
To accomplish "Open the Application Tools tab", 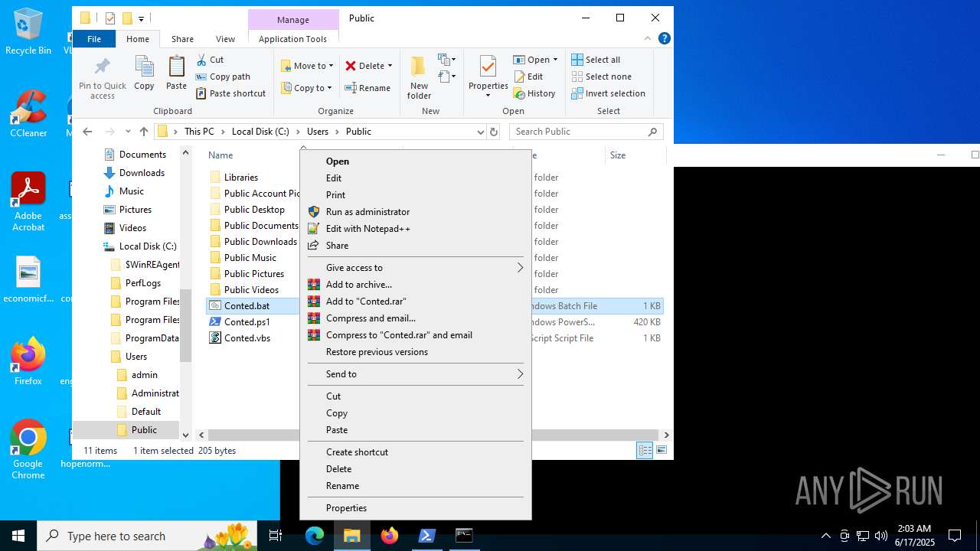I will pos(292,39).
